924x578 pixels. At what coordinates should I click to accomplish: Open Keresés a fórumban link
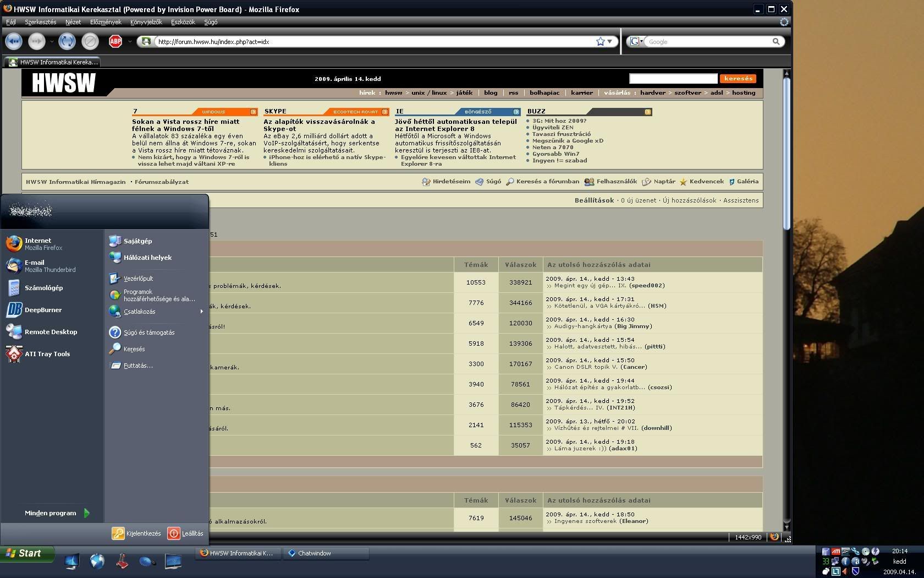pyautogui.click(x=543, y=181)
